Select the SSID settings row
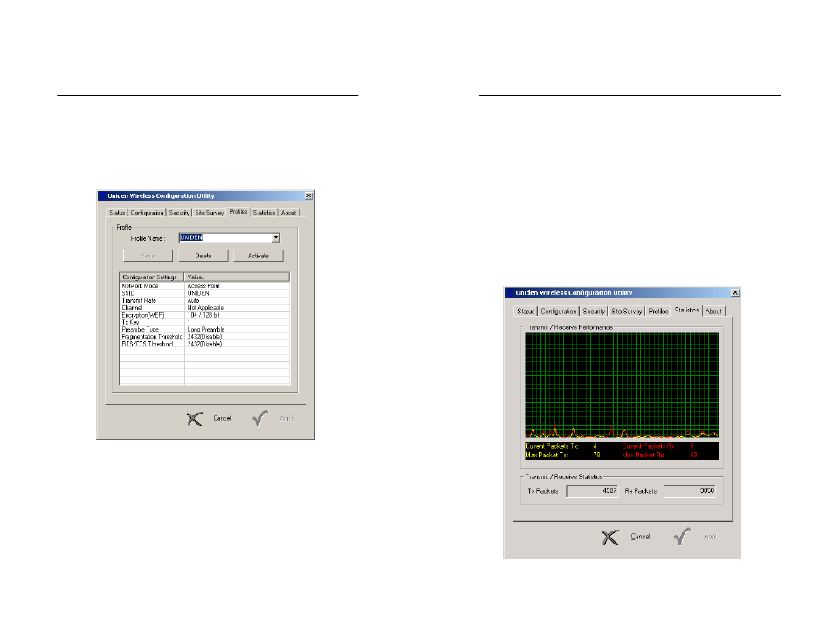Image resolution: width=833 pixels, height=644 pixels. [x=204, y=293]
